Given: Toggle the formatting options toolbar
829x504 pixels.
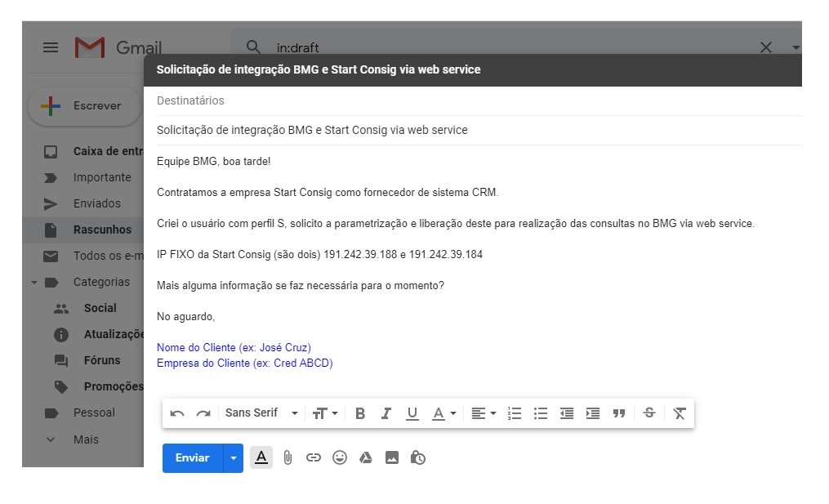Looking at the screenshot, I should click(x=261, y=457).
